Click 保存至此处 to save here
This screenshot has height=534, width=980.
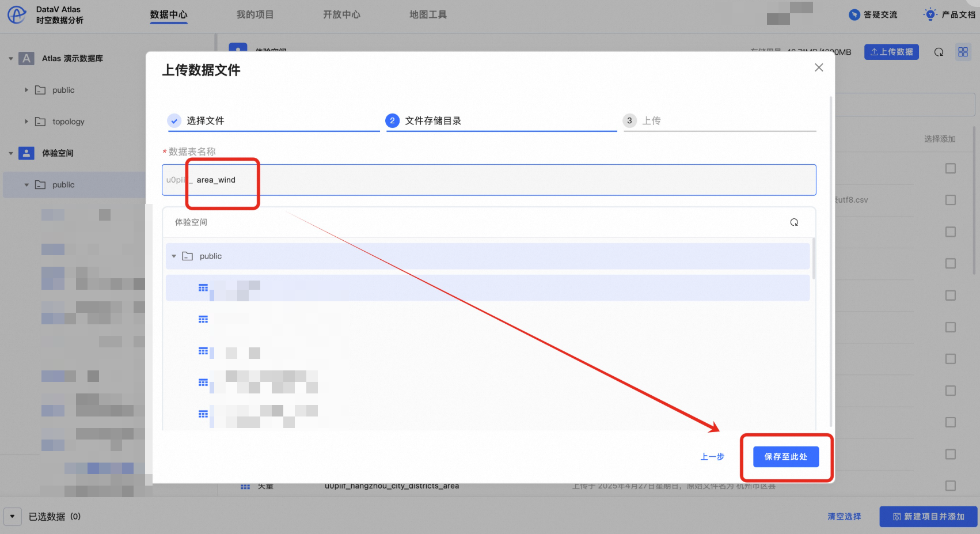(786, 457)
